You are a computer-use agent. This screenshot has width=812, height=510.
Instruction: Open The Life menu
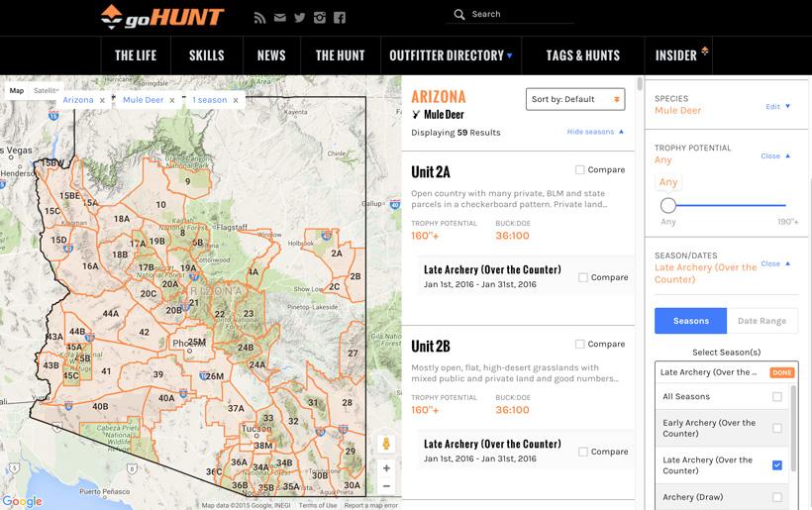point(136,55)
